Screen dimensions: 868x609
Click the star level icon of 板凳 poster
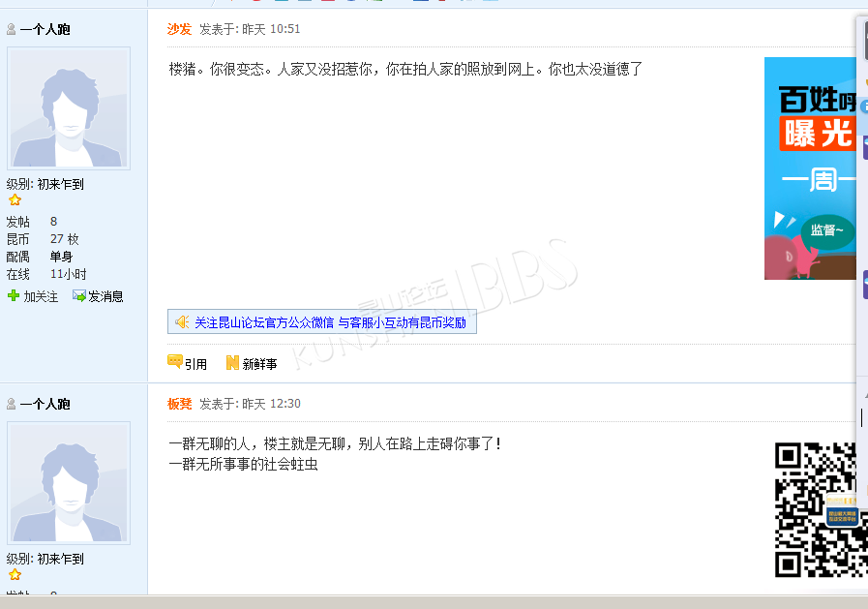15,575
